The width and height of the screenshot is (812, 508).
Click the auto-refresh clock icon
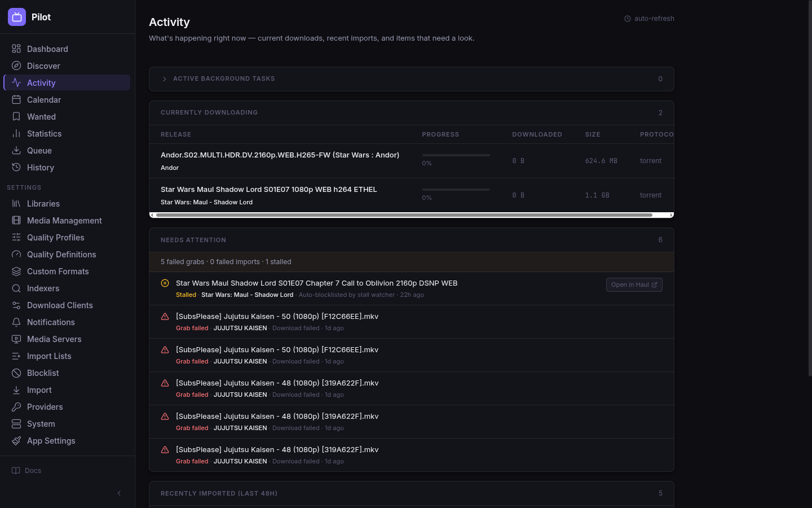(628, 19)
